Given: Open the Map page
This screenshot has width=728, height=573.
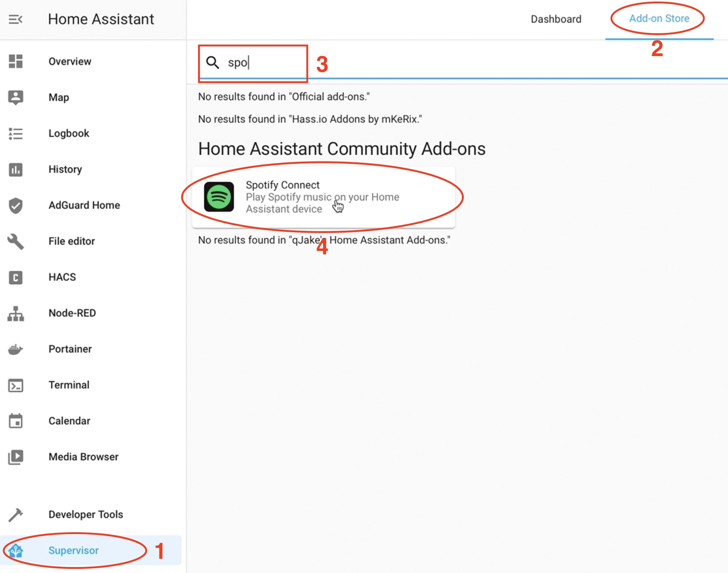Looking at the screenshot, I should pos(91,97).
